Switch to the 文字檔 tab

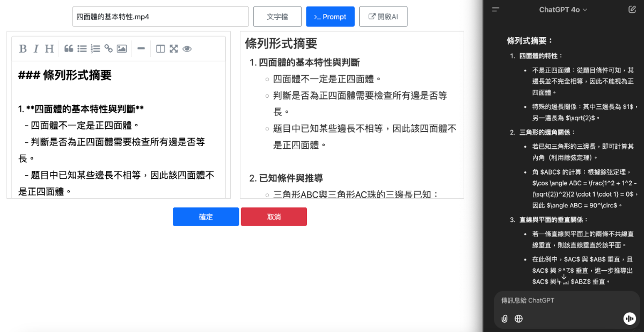277,17
